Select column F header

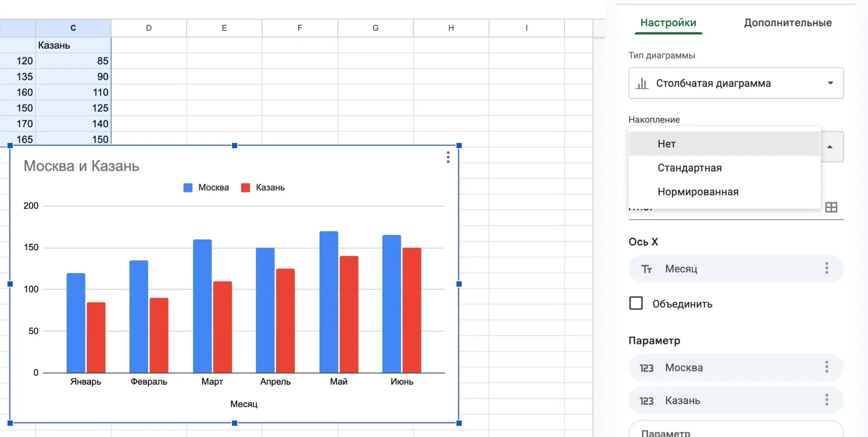pyautogui.click(x=300, y=28)
